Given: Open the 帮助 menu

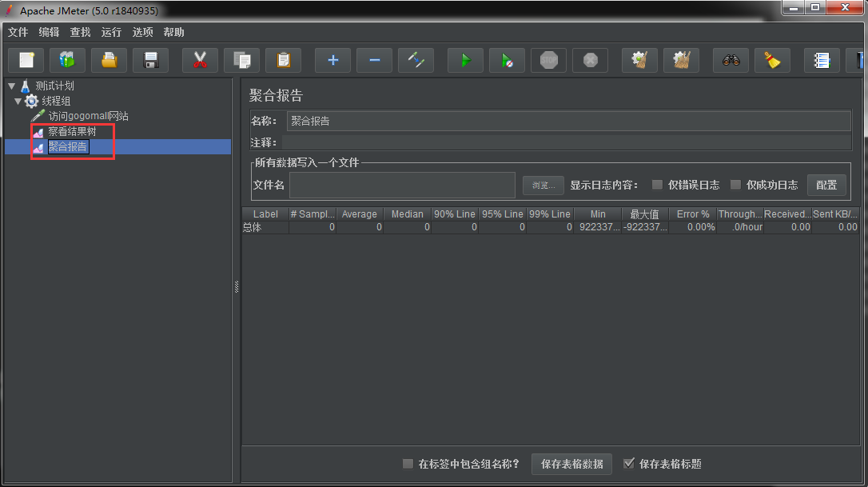Looking at the screenshot, I should click(173, 32).
